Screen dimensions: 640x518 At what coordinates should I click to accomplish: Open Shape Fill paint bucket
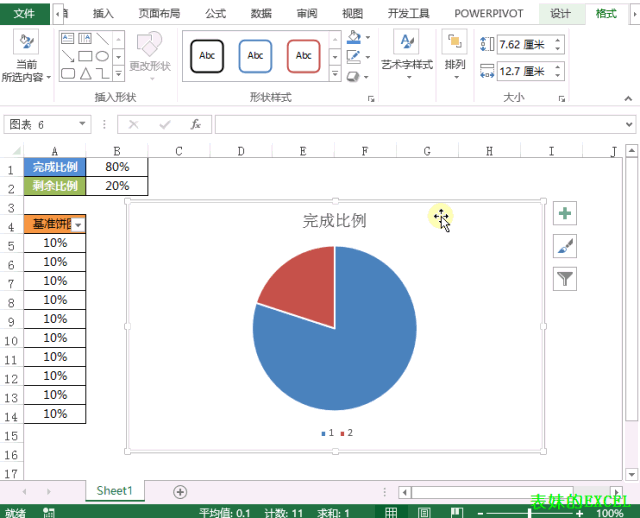pos(354,38)
